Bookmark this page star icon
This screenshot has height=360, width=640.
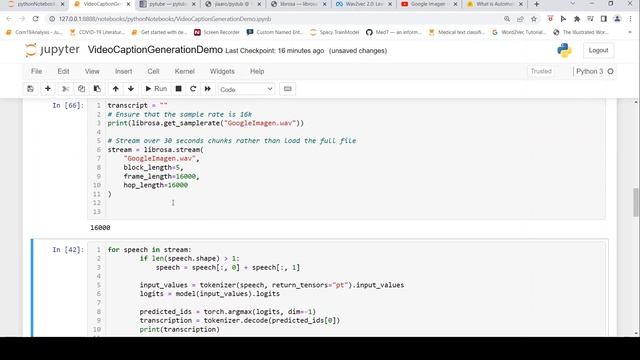[x=534, y=19]
